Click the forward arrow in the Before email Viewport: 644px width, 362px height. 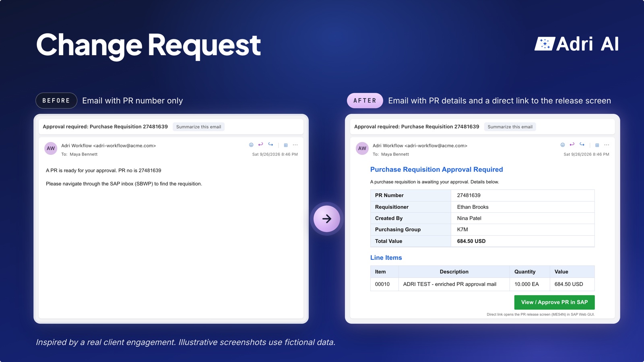[270, 144]
